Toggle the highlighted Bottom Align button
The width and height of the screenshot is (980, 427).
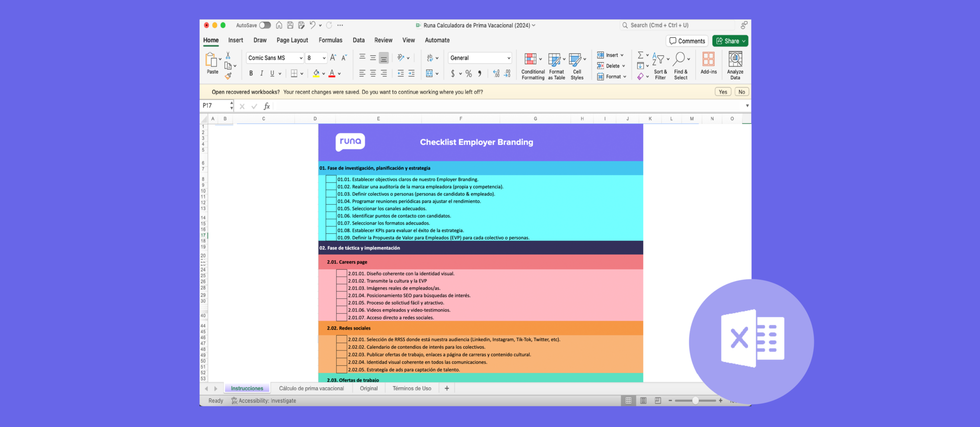point(384,58)
